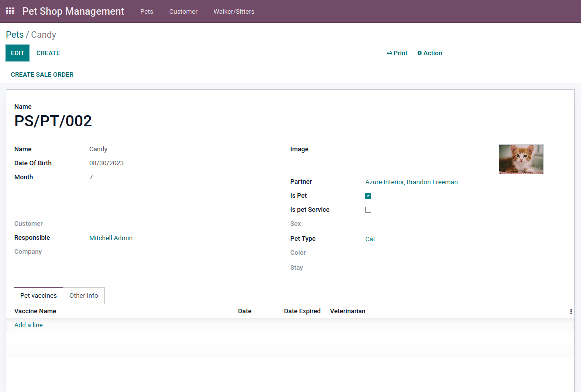Switch to the Other Info tab
Viewport: 581px width, 392px height.
pos(84,295)
